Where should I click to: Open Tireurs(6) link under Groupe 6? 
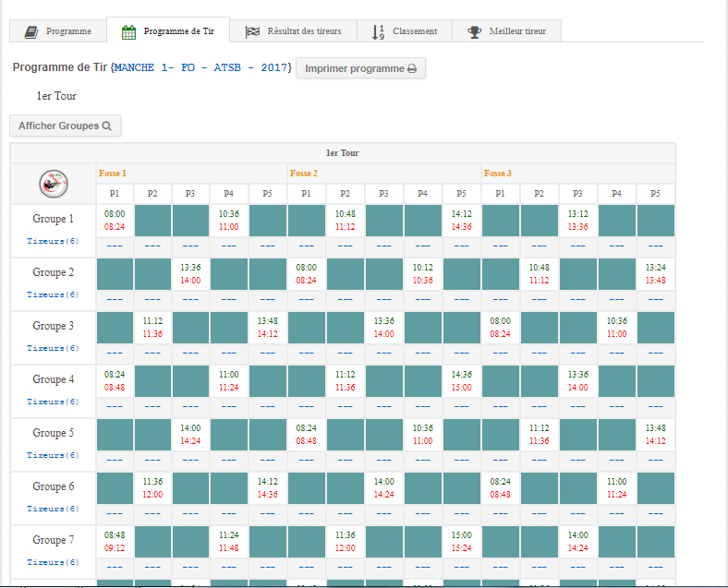tap(53, 509)
